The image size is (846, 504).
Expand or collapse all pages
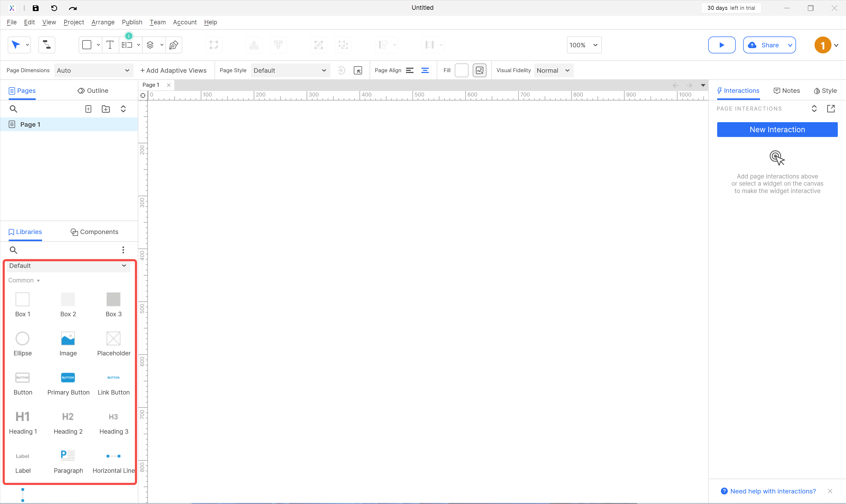click(x=123, y=109)
